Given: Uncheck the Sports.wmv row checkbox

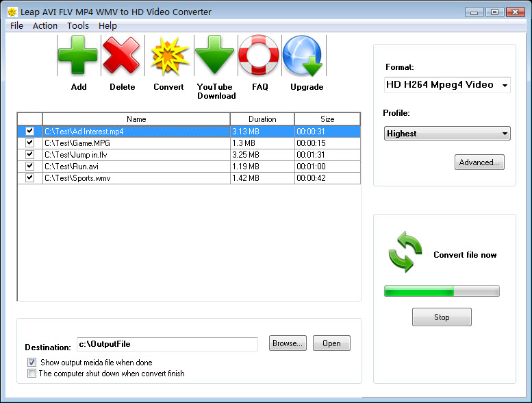Looking at the screenshot, I should pos(30,178).
